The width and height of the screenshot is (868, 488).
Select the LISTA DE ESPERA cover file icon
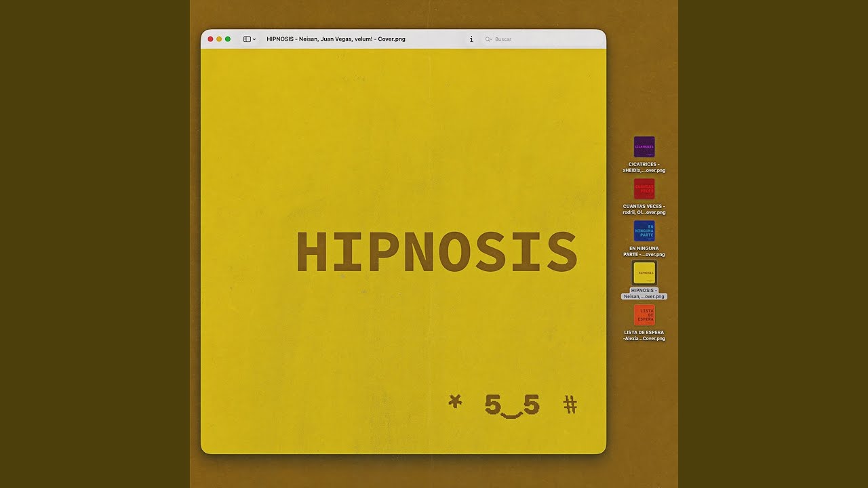coord(644,315)
